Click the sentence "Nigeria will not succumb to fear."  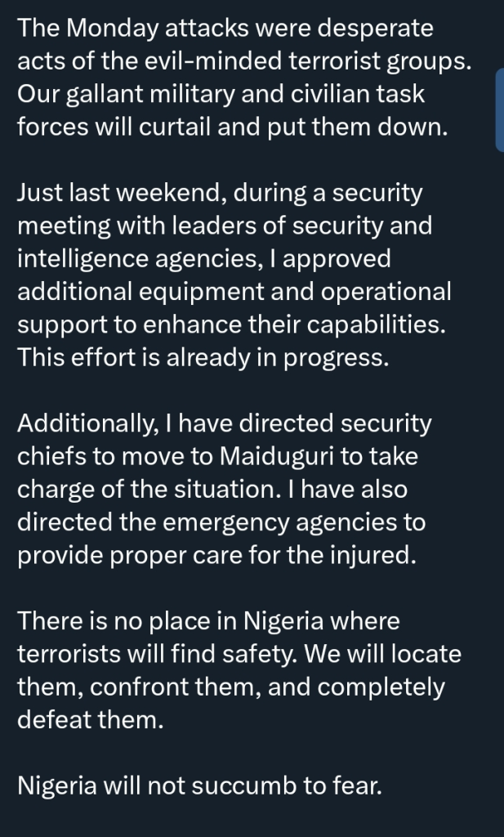[200, 786]
